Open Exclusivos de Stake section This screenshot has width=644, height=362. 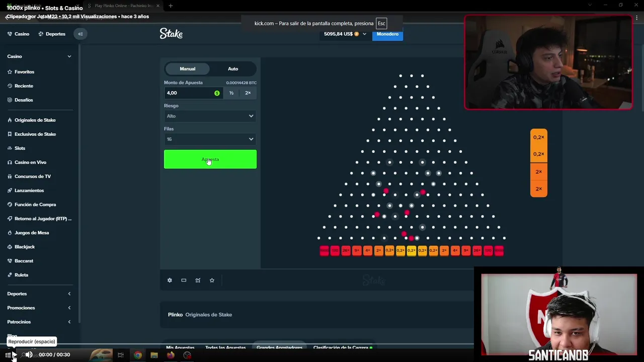[31, 134]
